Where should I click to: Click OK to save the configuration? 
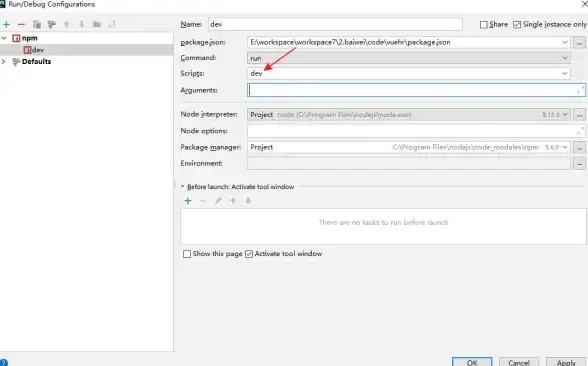pos(472,362)
